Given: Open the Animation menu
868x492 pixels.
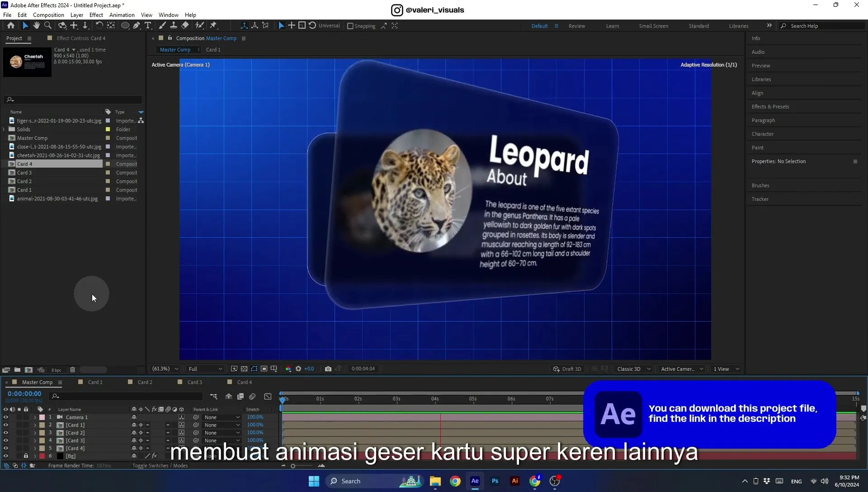Looking at the screenshot, I should pos(122,15).
